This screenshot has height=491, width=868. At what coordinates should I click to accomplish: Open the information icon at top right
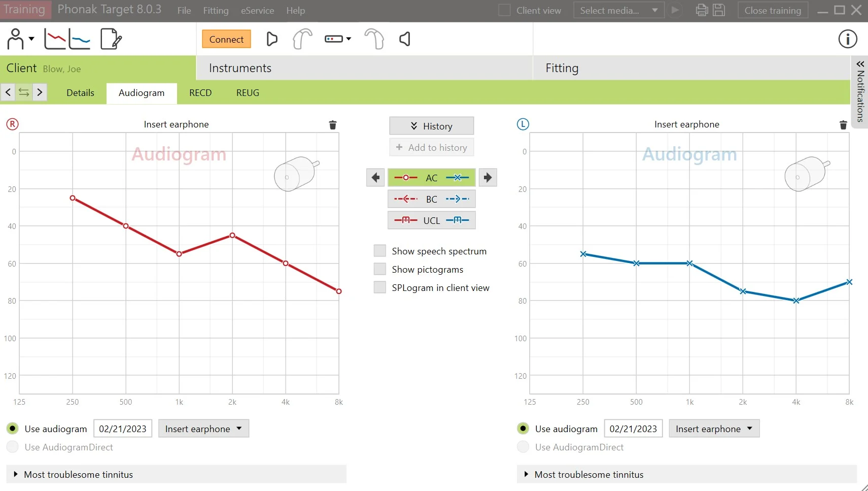click(x=848, y=39)
